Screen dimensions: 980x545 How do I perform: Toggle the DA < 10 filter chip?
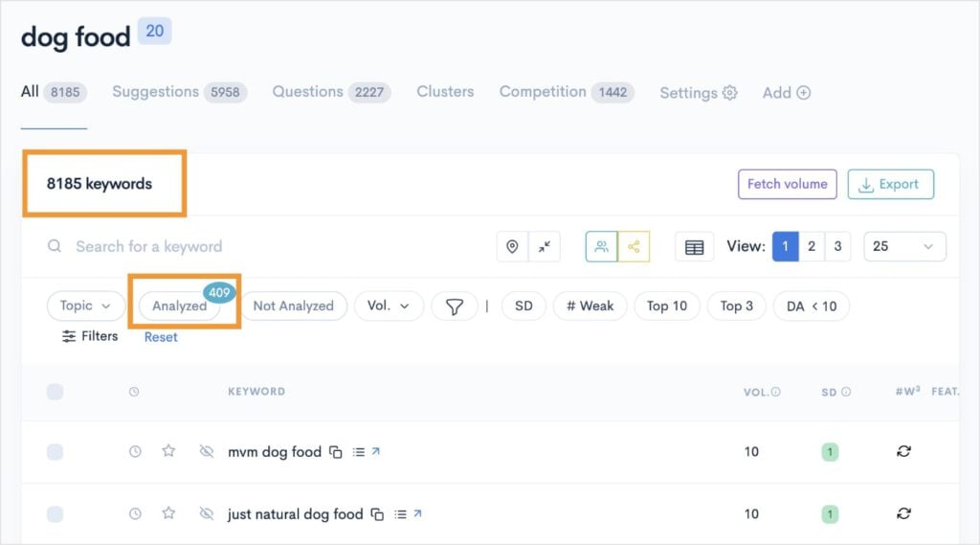coord(812,306)
